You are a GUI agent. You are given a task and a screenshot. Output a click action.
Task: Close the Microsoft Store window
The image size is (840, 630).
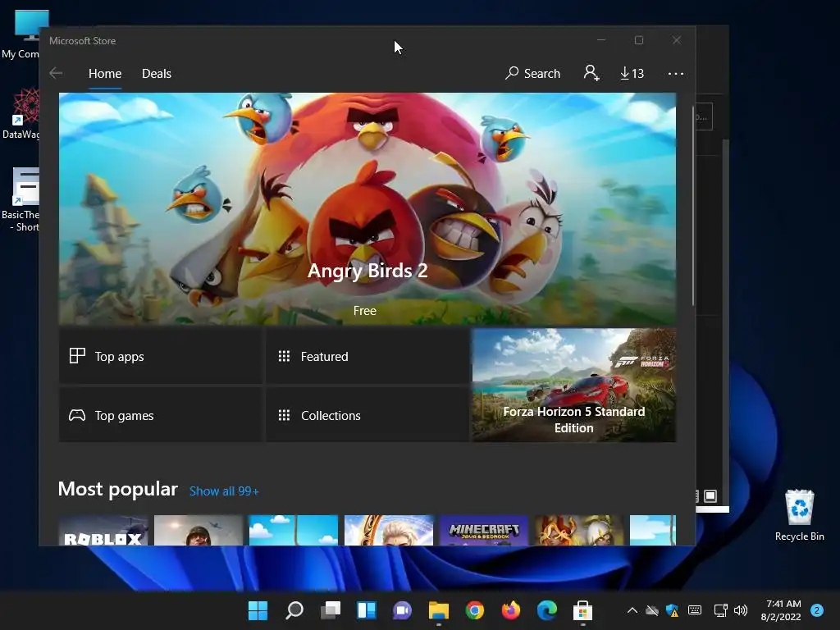[x=677, y=40]
